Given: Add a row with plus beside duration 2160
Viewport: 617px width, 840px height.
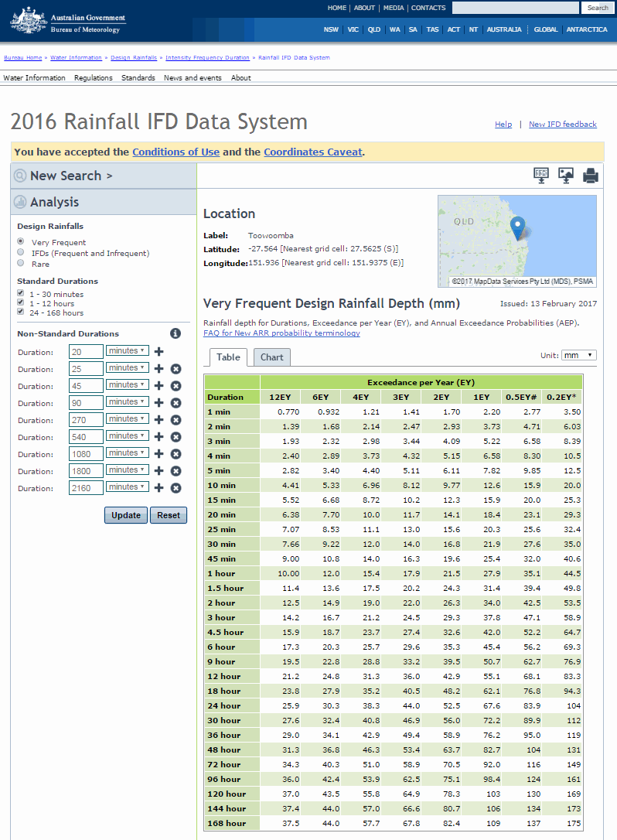Looking at the screenshot, I should (x=159, y=488).
